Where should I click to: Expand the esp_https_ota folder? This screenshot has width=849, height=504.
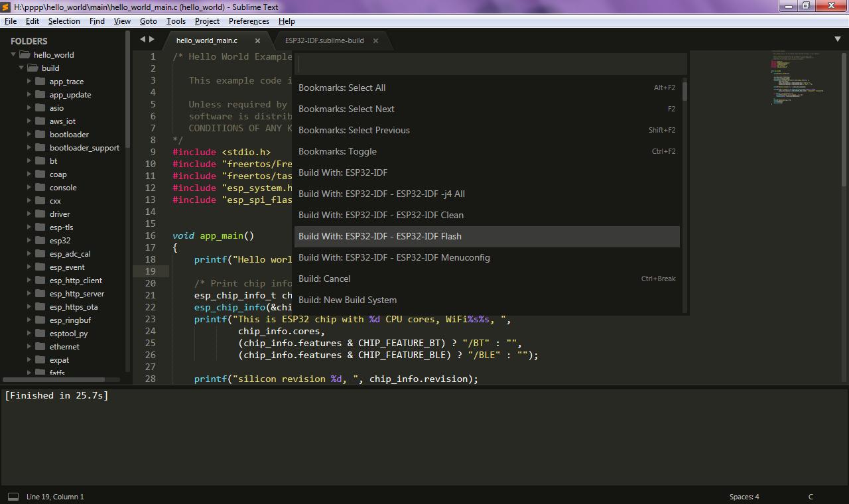pos(29,306)
